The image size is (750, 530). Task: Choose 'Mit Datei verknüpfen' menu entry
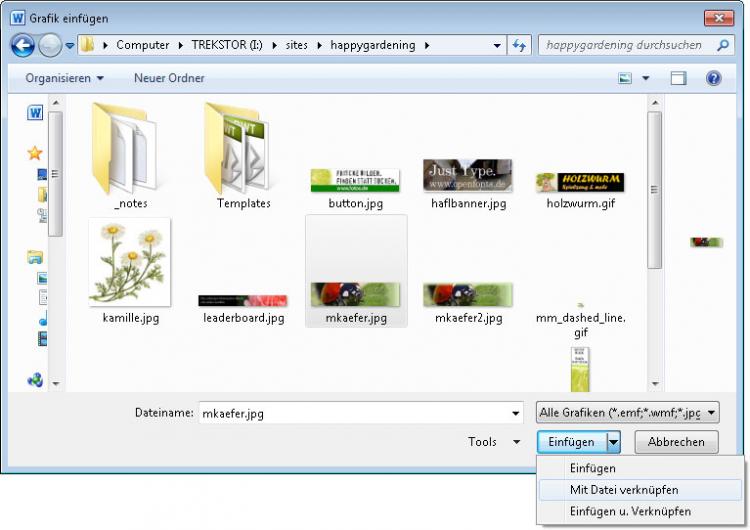coord(624,490)
